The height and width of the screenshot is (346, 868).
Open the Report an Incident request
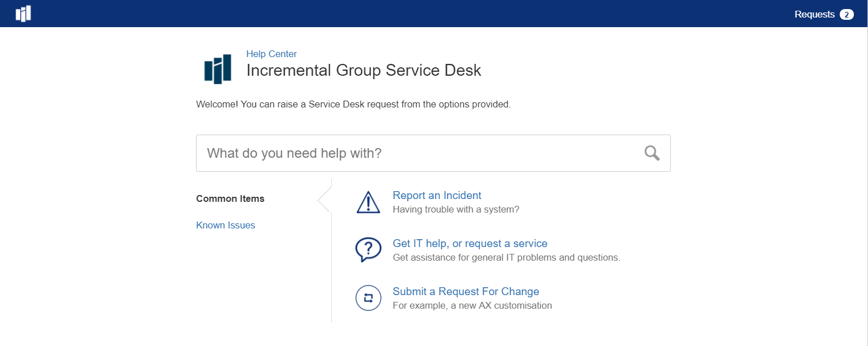pos(437,195)
